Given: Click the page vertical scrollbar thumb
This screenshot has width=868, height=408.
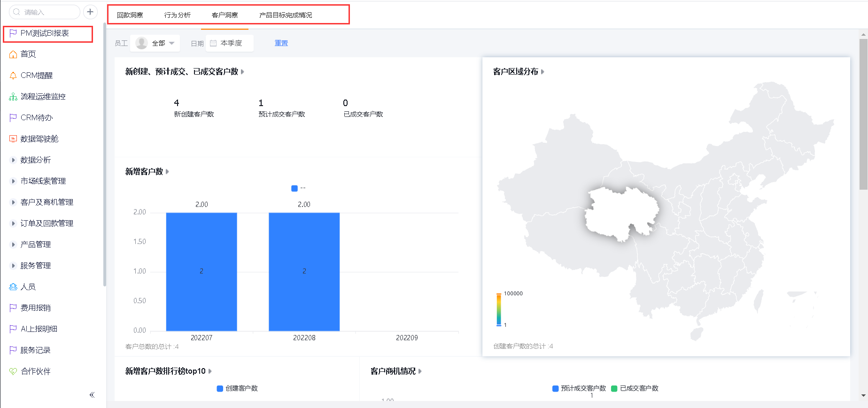Looking at the screenshot, I should (x=863, y=114).
